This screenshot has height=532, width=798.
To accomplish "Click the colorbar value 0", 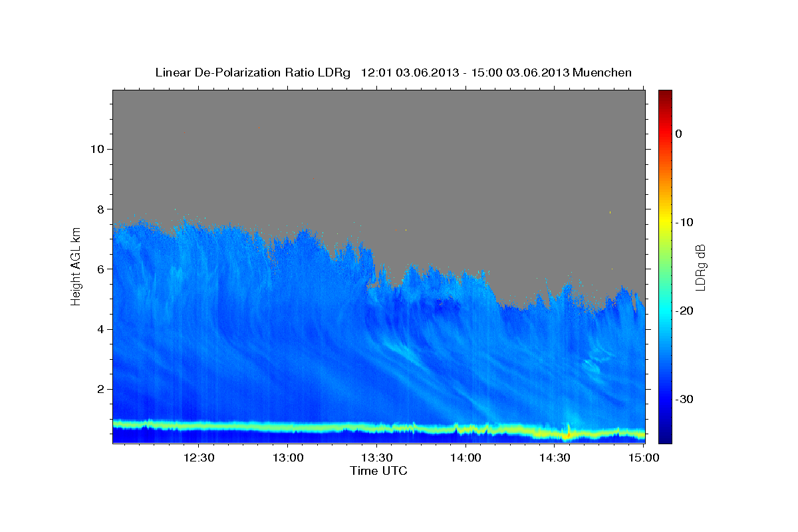I will [678, 134].
